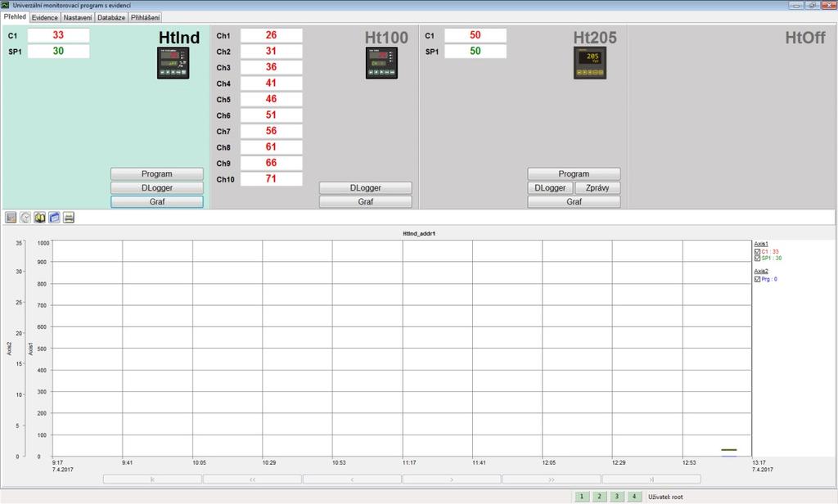Click the Ht100 Ch2 value 31
The height and width of the screenshot is (504, 838).
pyautogui.click(x=271, y=52)
